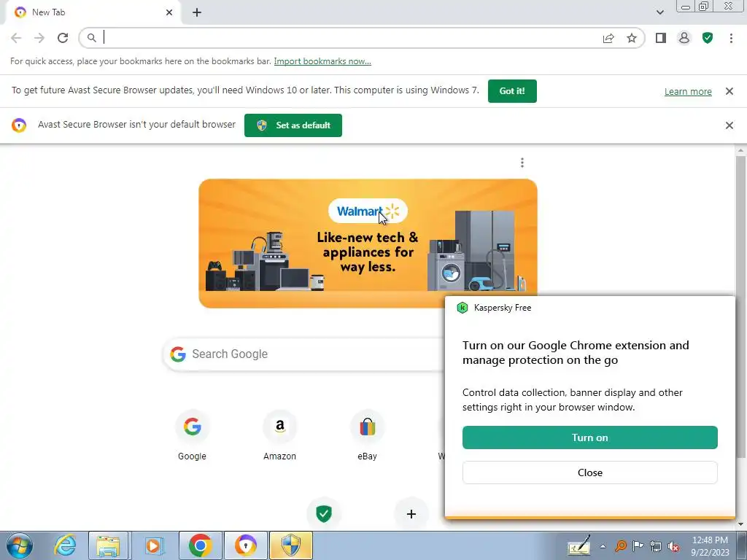Click the browser Forward arrow
Viewport: 747px width, 560px height.
[39, 38]
